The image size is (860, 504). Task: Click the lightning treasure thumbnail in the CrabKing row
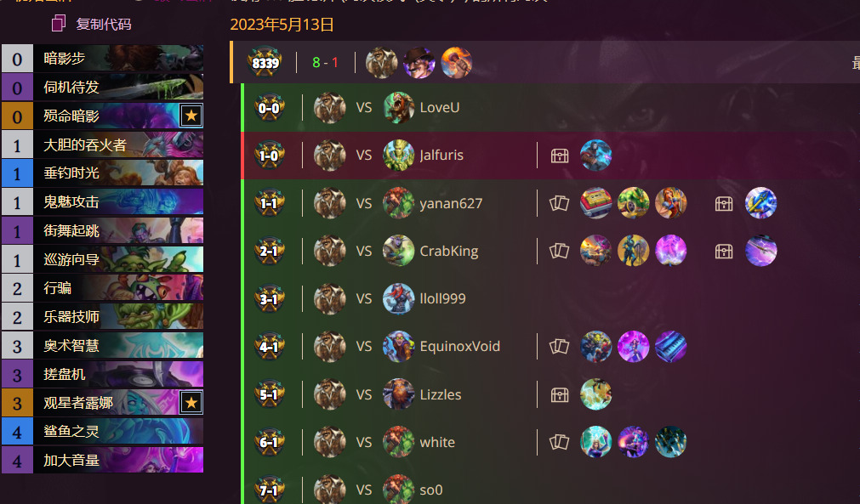[x=760, y=251]
